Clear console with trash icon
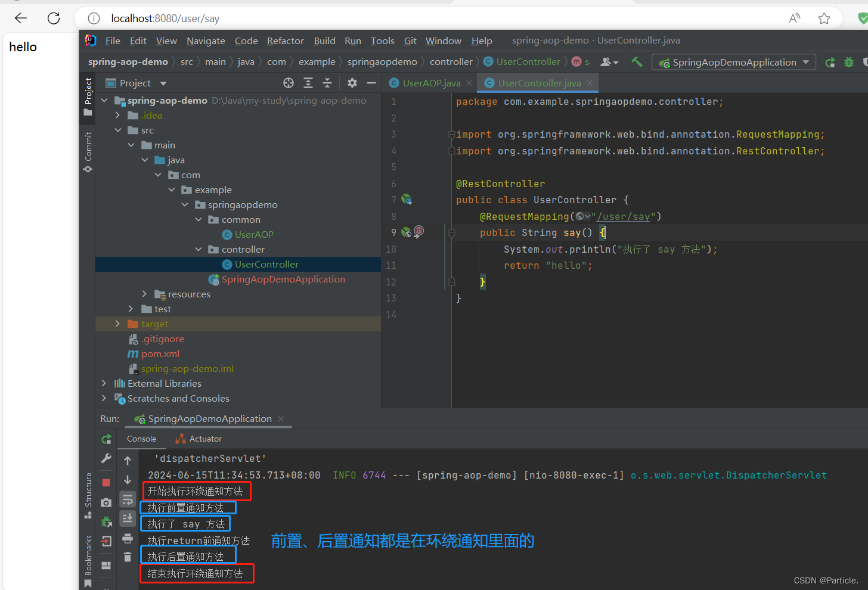Viewport: 868px width, 590px height. 128,557
